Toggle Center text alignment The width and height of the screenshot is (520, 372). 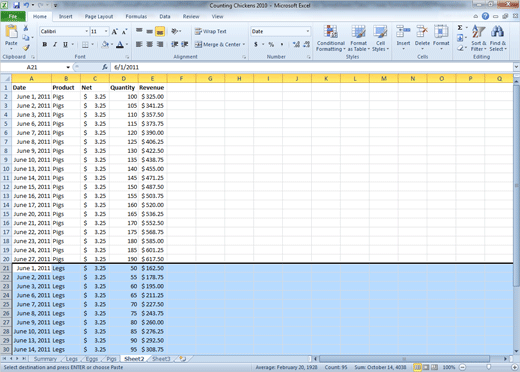click(x=150, y=44)
